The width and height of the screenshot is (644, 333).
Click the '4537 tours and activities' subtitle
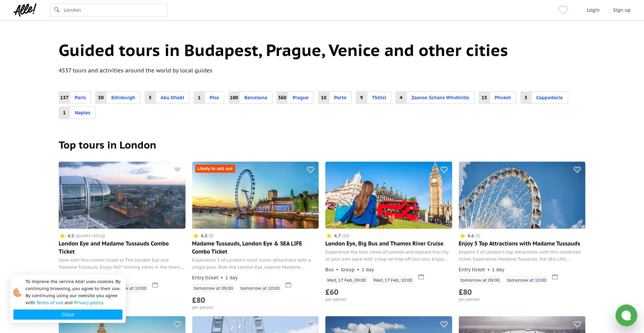pyautogui.click(x=136, y=70)
